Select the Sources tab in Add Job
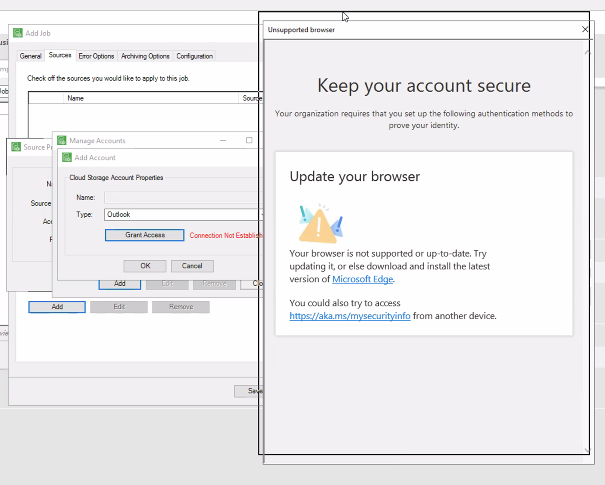The height and width of the screenshot is (485, 605). click(60, 56)
